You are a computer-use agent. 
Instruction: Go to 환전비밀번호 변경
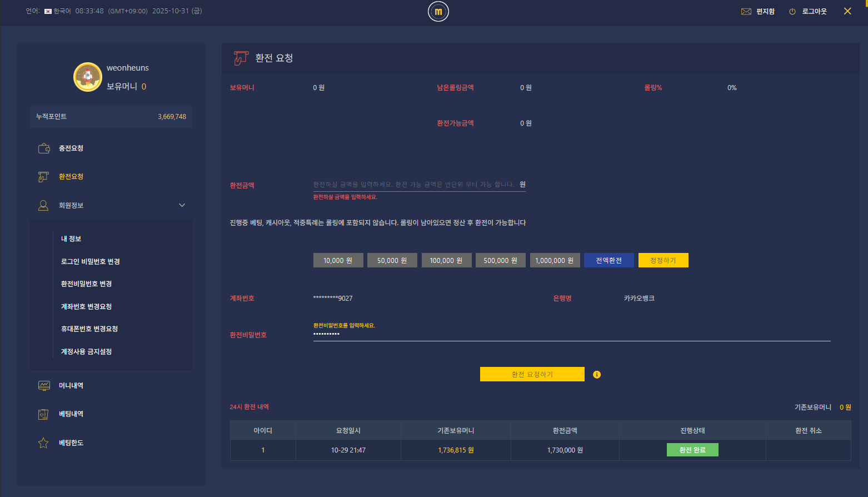(86, 284)
